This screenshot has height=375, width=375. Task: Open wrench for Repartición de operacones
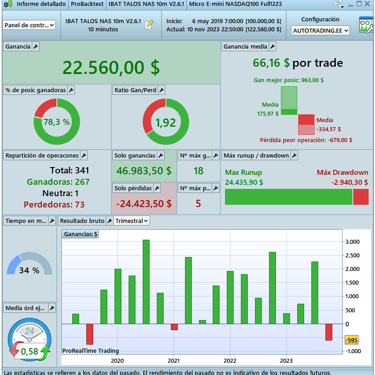[x=84, y=155]
